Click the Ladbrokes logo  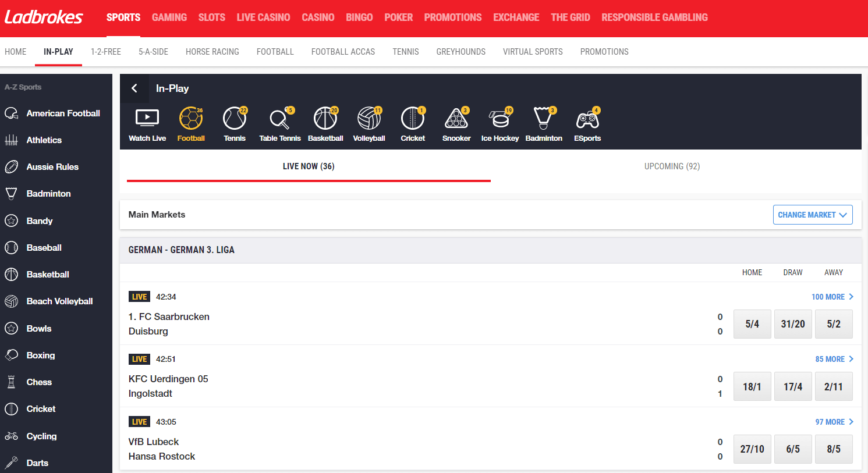click(44, 17)
